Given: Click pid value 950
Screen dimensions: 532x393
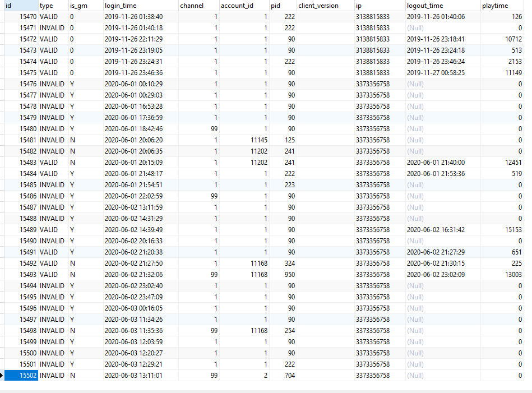Looking at the screenshot, I should pyautogui.click(x=290, y=274).
